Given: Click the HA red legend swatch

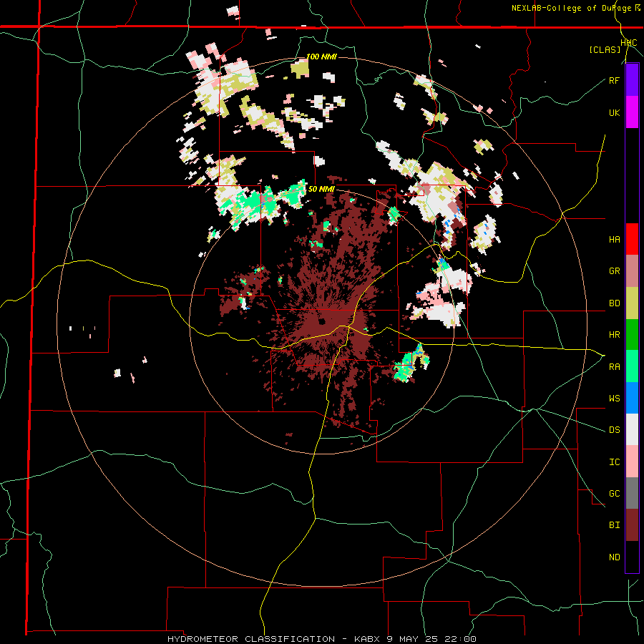Looking at the screenshot, I should pos(632,239).
